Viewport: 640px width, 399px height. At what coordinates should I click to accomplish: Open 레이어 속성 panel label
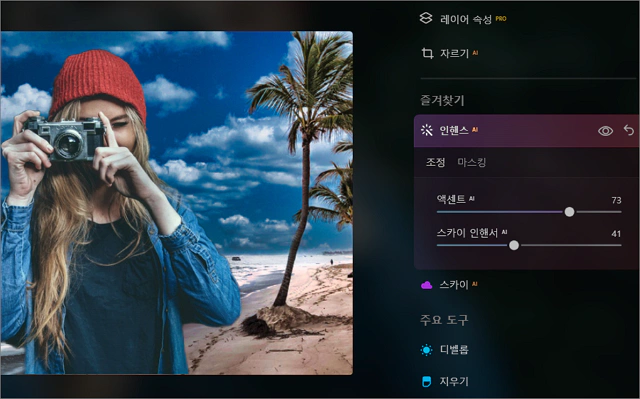click(466, 19)
